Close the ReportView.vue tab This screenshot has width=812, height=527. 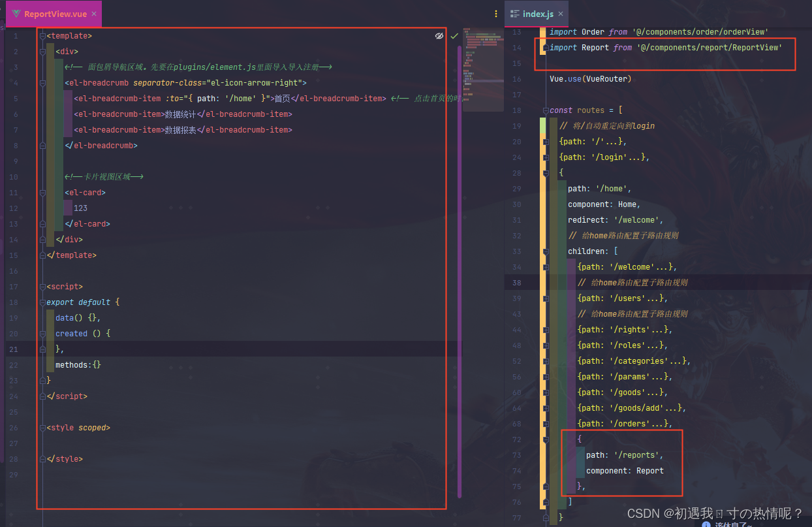point(94,14)
